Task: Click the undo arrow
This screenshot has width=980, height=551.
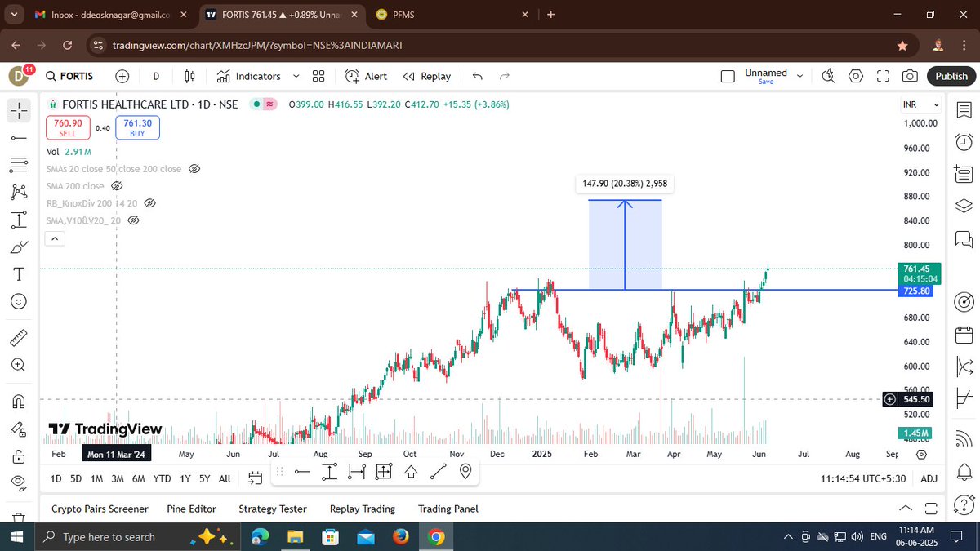Action: [478, 76]
